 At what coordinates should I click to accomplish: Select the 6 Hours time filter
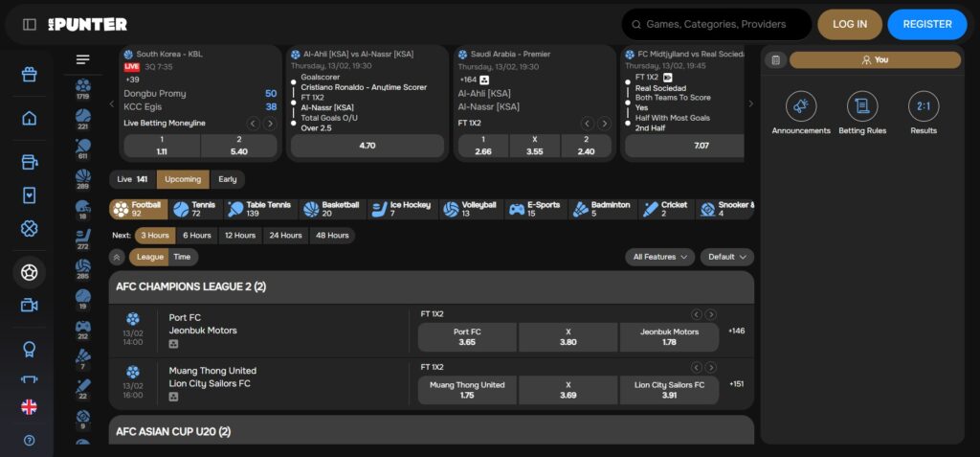pyautogui.click(x=197, y=235)
